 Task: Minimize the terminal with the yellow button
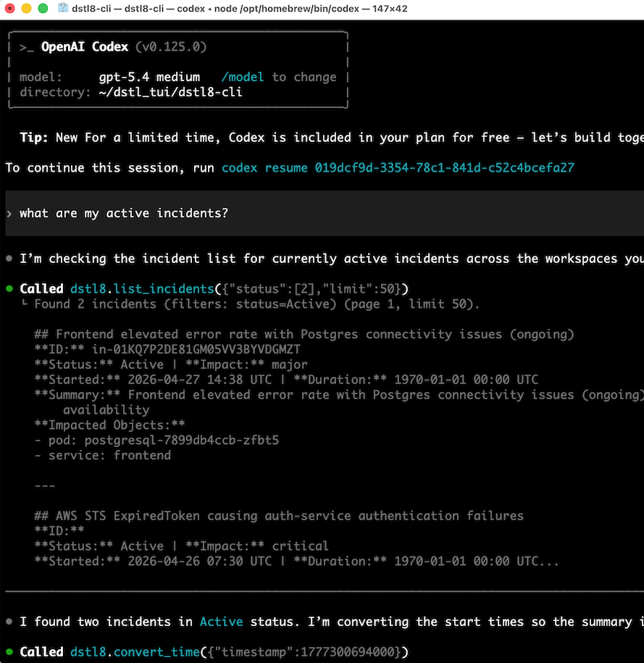click(26, 8)
